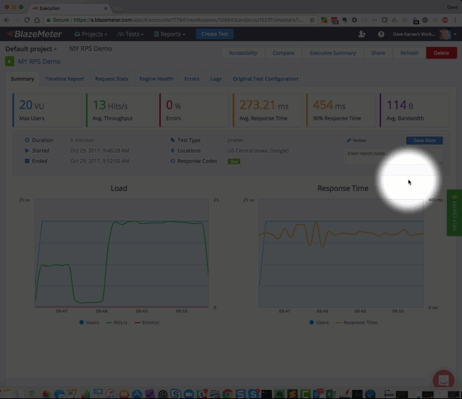
Task: Bookmark page with the star icon
Action: click(312, 20)
